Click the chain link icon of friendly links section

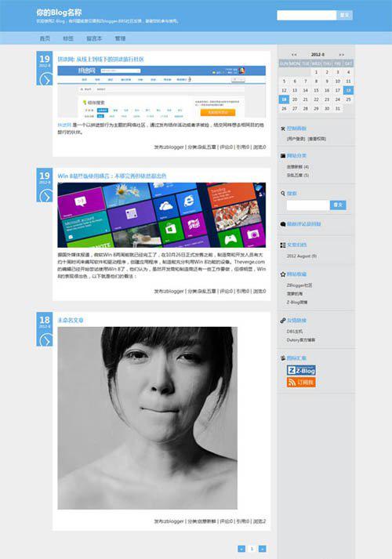283,321
